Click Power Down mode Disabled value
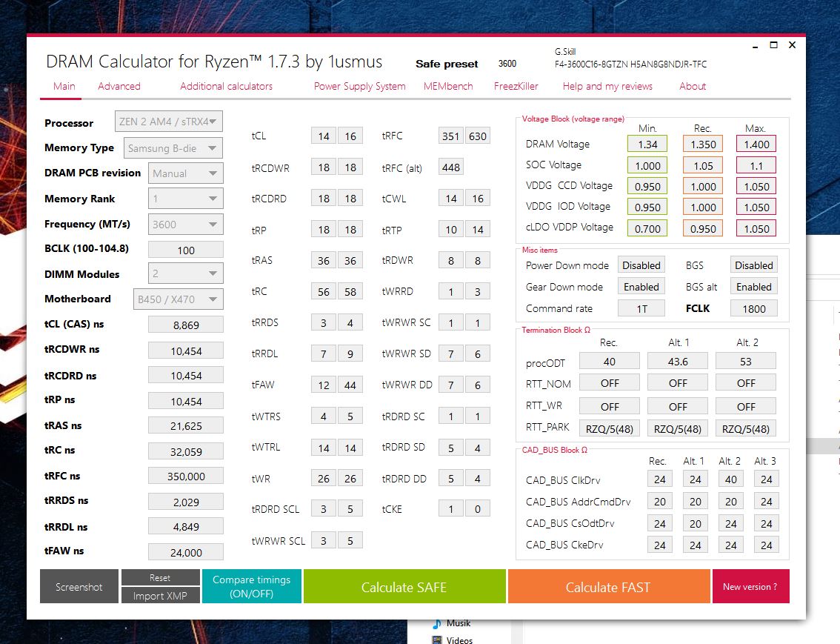The image size is (840, 644). [641, 265]
